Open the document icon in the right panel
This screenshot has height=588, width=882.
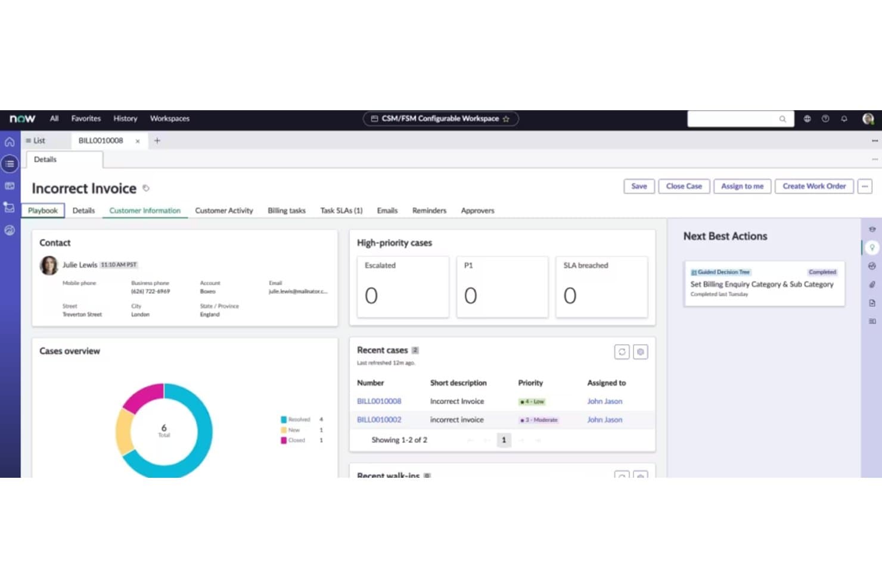(872, 303)
